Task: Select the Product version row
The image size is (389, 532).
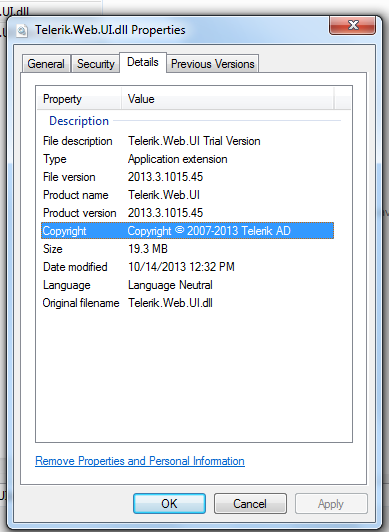Action: coord(187,213)
